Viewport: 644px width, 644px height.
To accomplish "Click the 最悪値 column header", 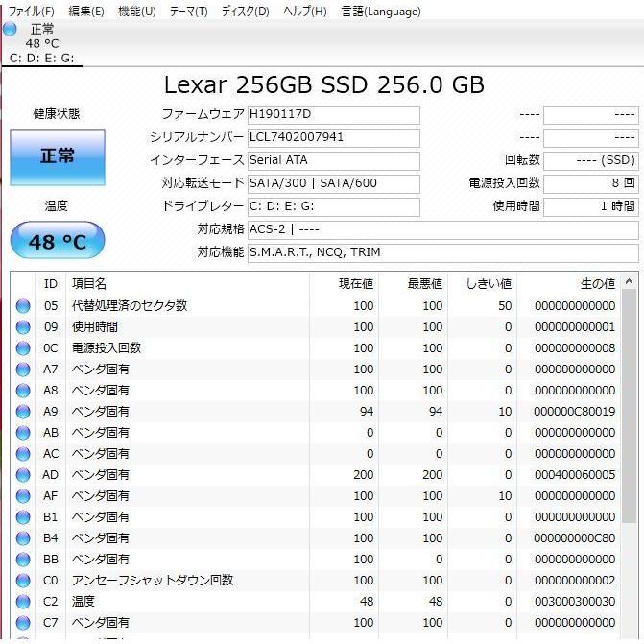I will 414,284.
